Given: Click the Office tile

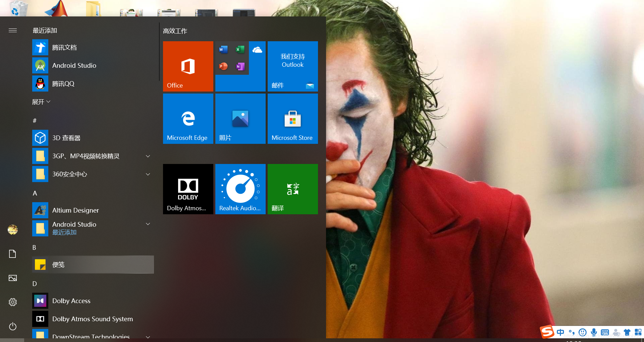Looking at the screenshot, I should point(188,66).
